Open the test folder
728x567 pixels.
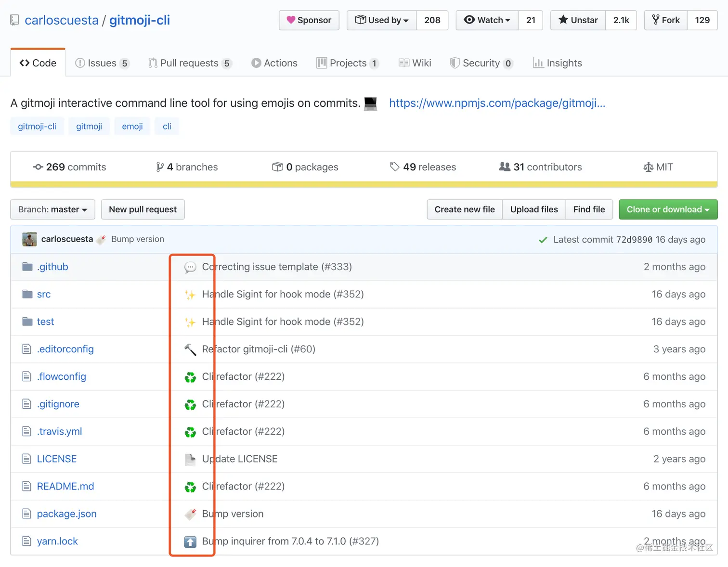coord(45,322)
